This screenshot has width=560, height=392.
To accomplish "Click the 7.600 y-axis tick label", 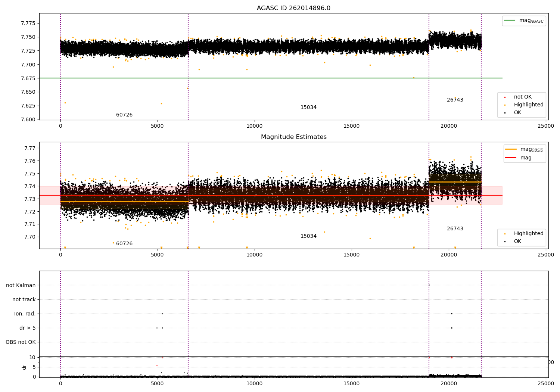I will (x=28, y=120).
